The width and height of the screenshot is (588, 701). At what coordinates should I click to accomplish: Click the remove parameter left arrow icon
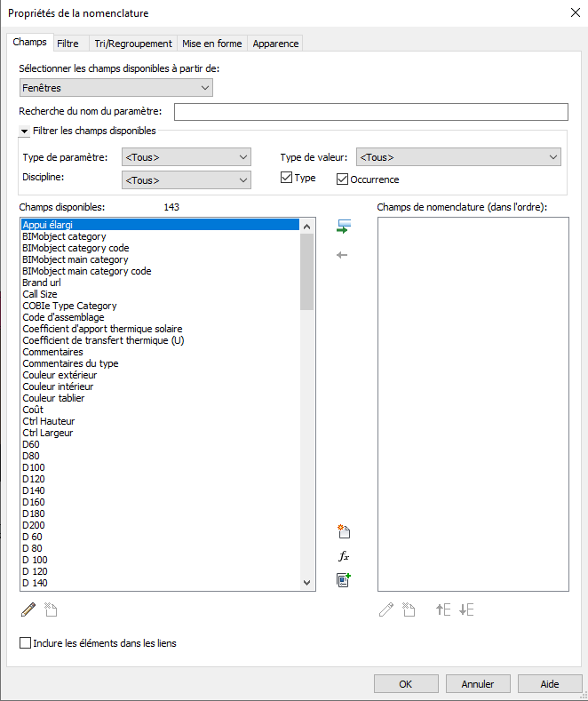pos(343,255)
